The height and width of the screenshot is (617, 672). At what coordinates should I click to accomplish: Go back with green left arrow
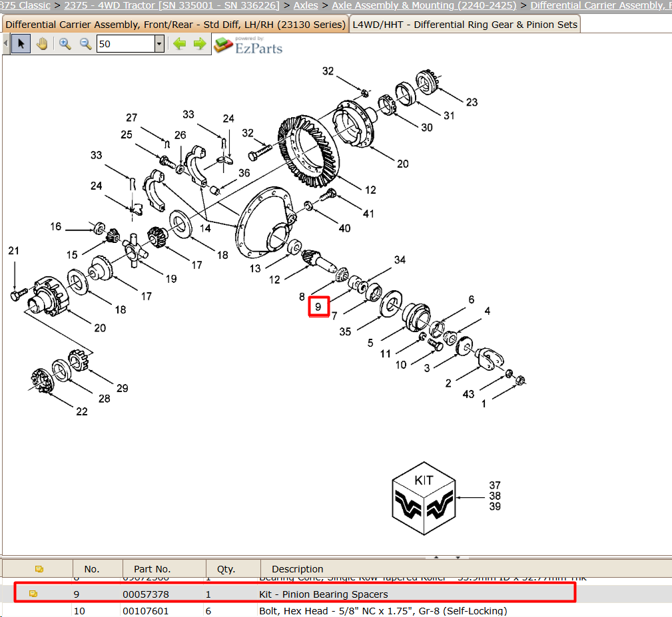tap(180, 44)
